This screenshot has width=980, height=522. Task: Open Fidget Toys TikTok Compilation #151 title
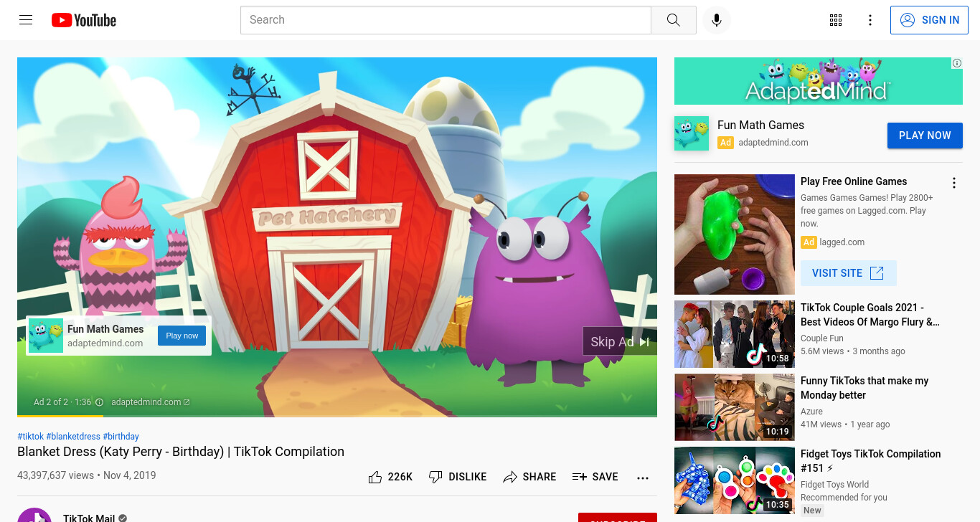coord(870,461)
